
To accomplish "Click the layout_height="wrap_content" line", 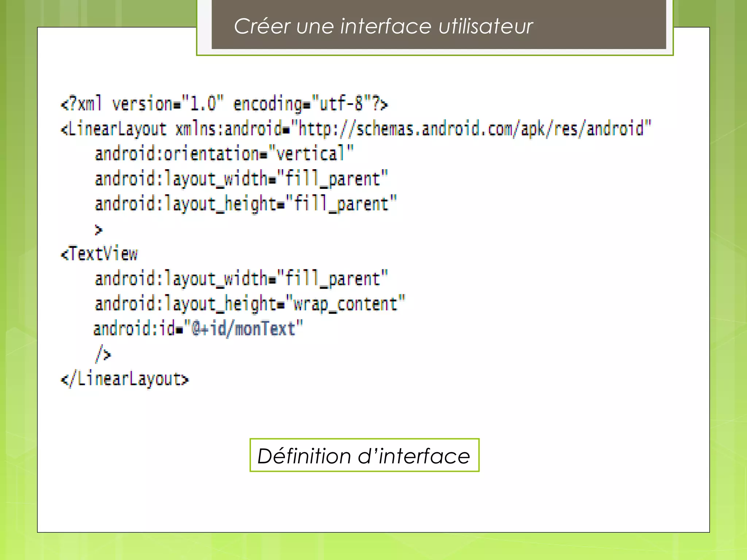I will 250,304.
